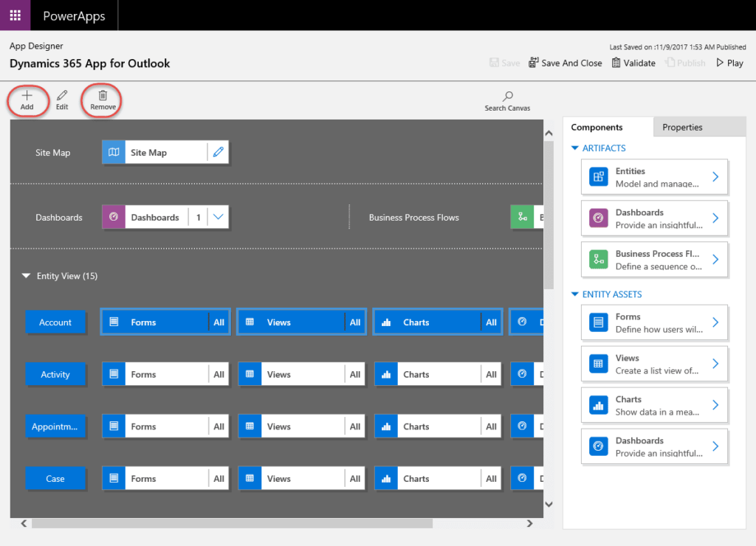Expand the Dashboards tile dropdown arrow
The width and height of the screenshot is (756, 546).
coord(219,218)
